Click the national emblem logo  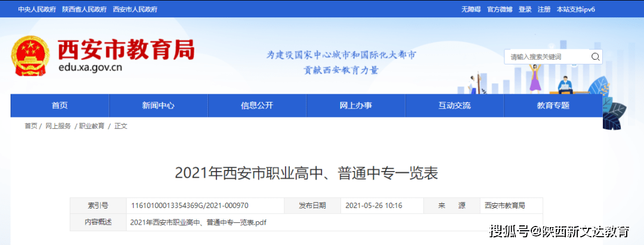(x=30, y=56)
